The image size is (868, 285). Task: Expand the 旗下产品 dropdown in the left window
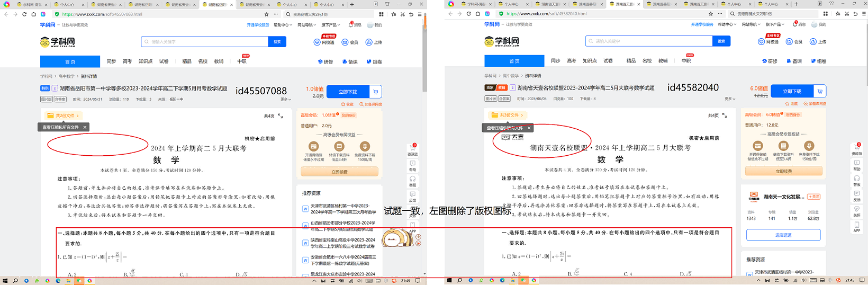pos(330,25)
